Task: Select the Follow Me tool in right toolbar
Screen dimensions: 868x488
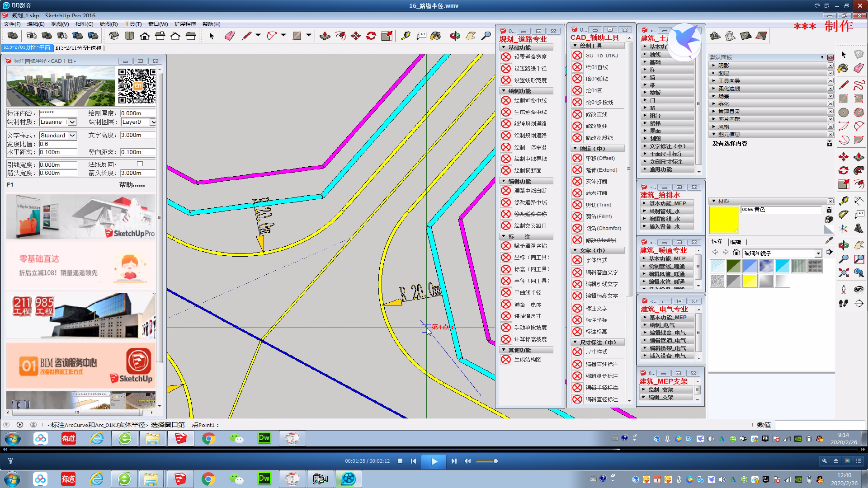Action: pos(859,171)
